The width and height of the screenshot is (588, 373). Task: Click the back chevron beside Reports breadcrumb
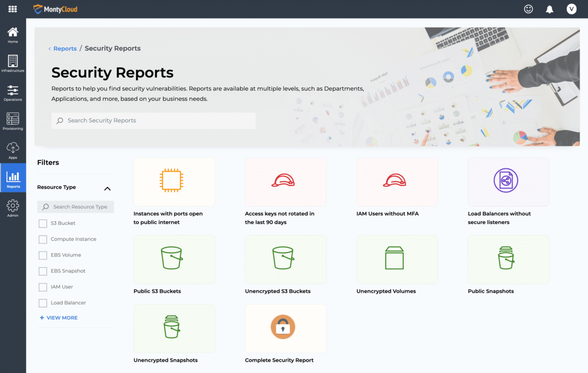point(49,49)
